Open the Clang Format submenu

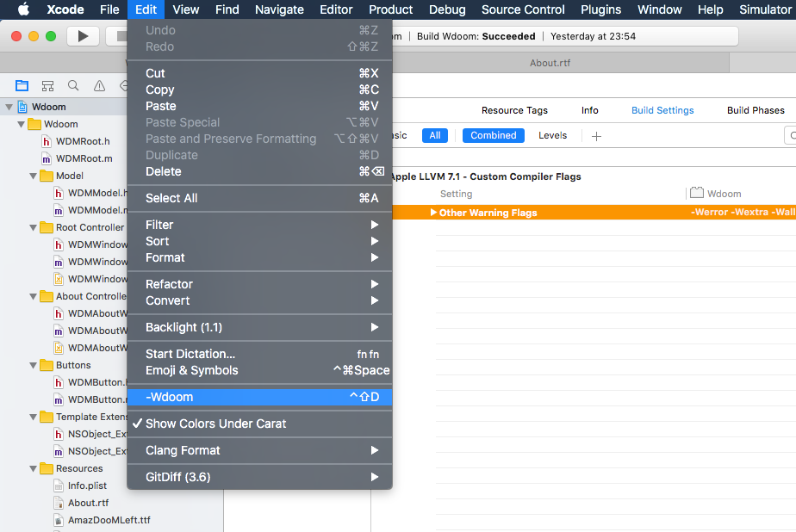[259, 450]
